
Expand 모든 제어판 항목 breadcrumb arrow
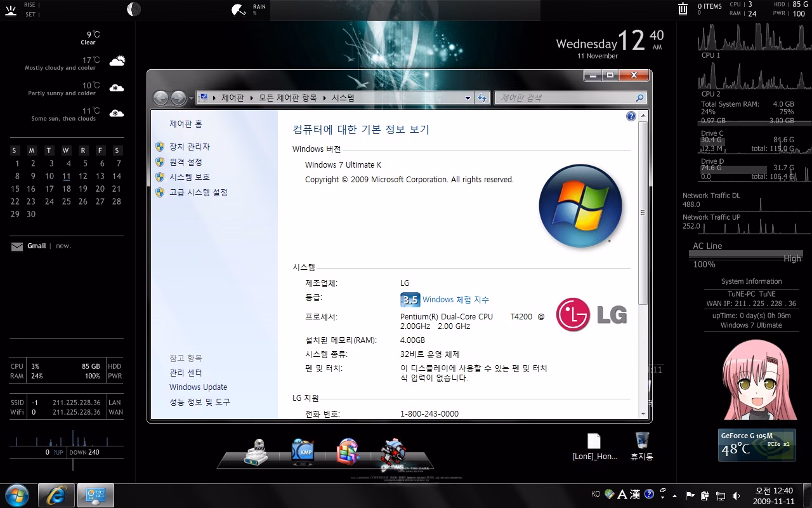click(x=324, y=98)
